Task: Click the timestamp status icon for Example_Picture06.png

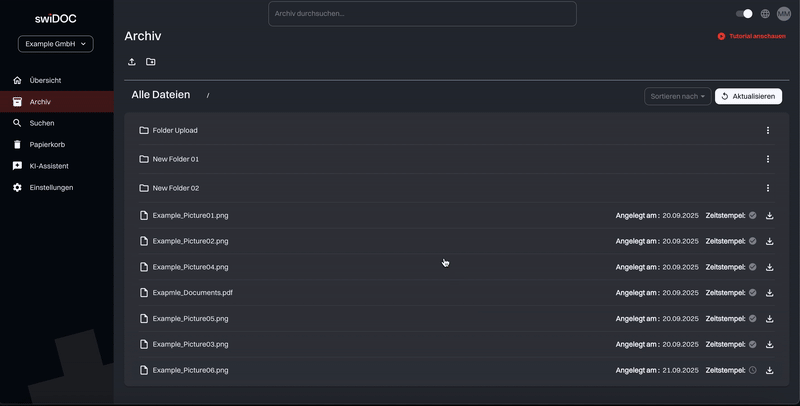Action: click(753, 370)
